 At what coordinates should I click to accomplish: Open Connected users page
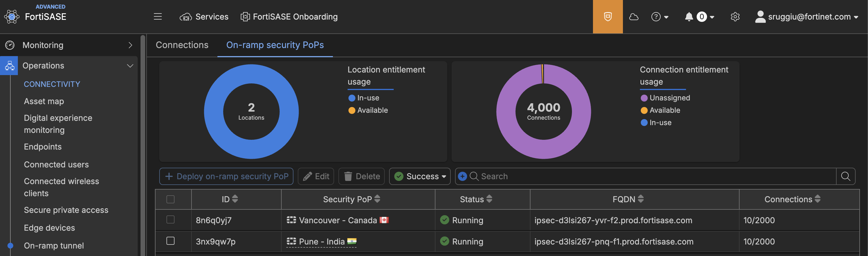coord(56,165)
